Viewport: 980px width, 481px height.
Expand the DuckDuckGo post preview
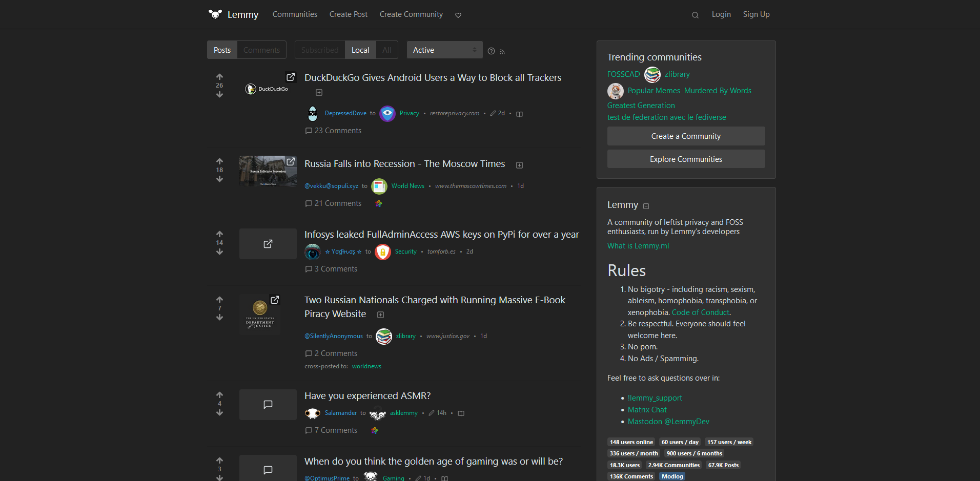click(319, 93)
